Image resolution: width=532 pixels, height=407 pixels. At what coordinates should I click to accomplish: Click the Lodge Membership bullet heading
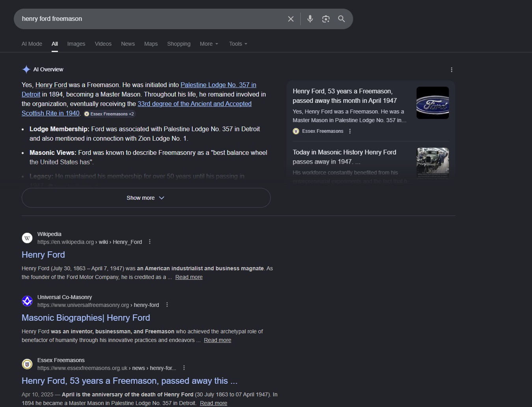coord(60,129)
